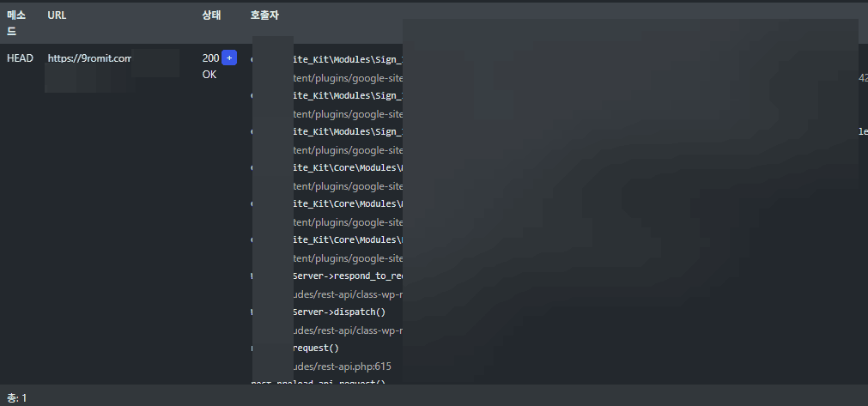Image resolution: width=868 pixels, height=406 pixels.
Task: Click the 호출자 column header
Action: tap(264, 15)
